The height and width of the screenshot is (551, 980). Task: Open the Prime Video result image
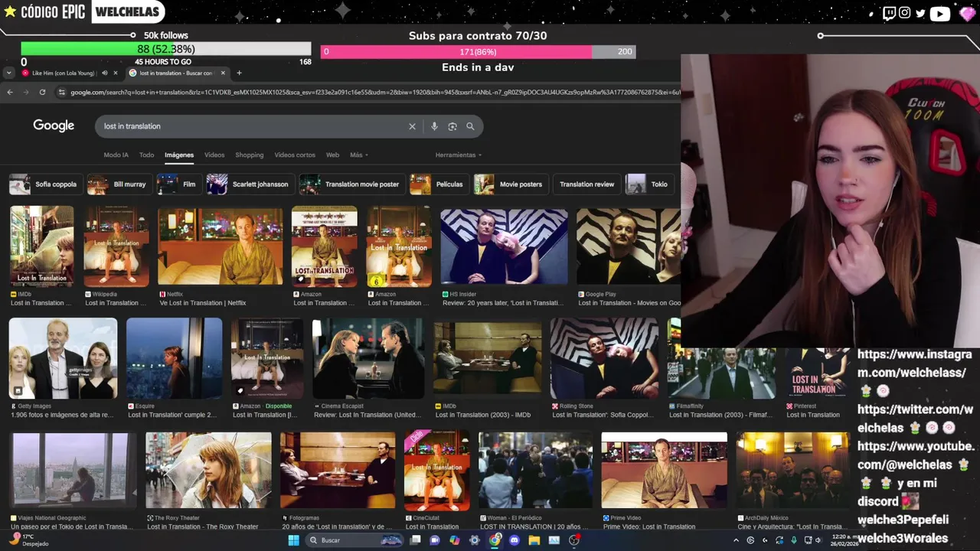(664, 471)
